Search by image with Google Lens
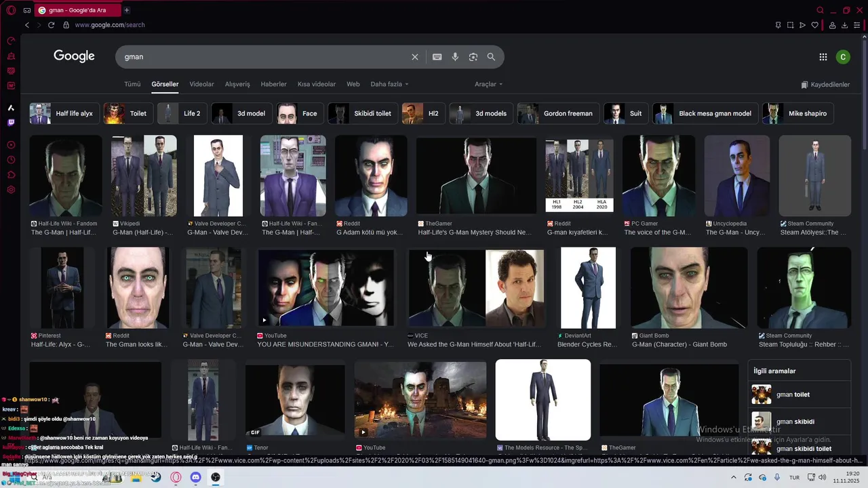This screenshot has width=868, height=488. pos(473,57)
